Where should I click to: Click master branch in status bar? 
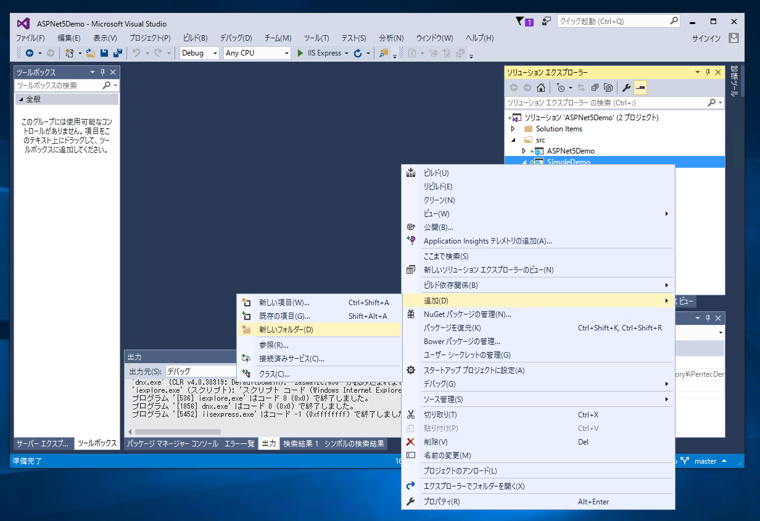coord(705,461)
